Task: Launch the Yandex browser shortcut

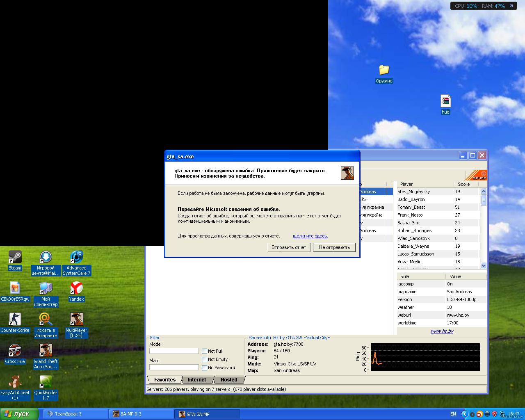Action: coord(77,292)
